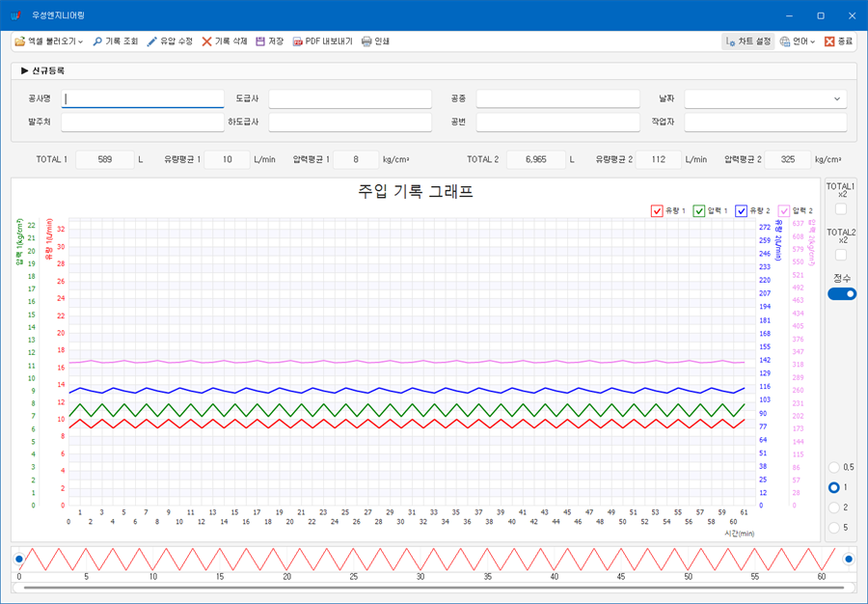
Task: Switch off the 정수 toggle
Action: (841, 294)
